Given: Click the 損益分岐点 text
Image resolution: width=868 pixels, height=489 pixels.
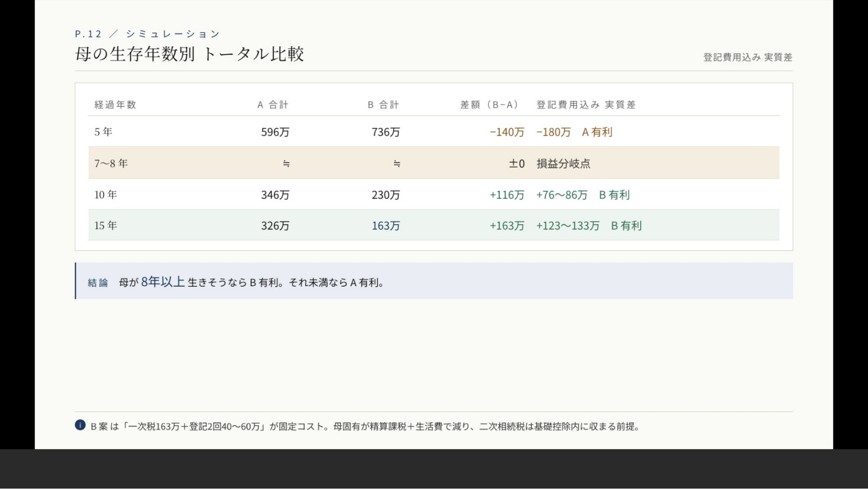Looking at the screenshot, I should click(x=563, y=164).
